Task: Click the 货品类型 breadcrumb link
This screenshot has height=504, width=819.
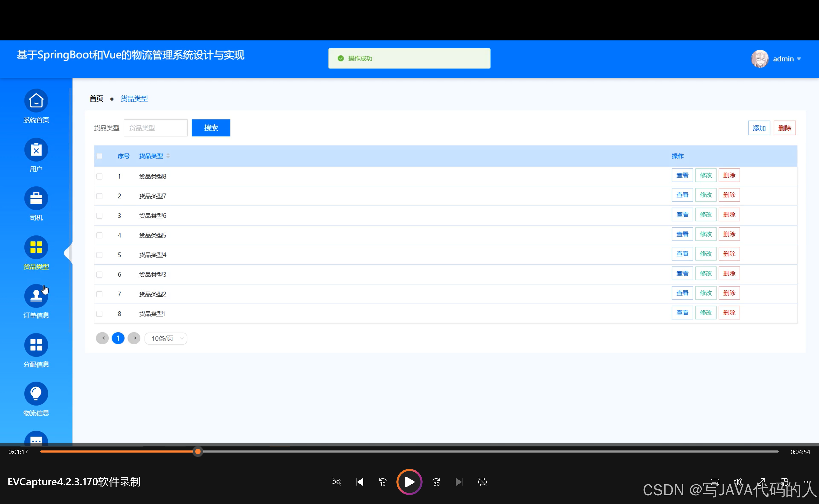Action: pyautogui.click(x=134, y=99)
